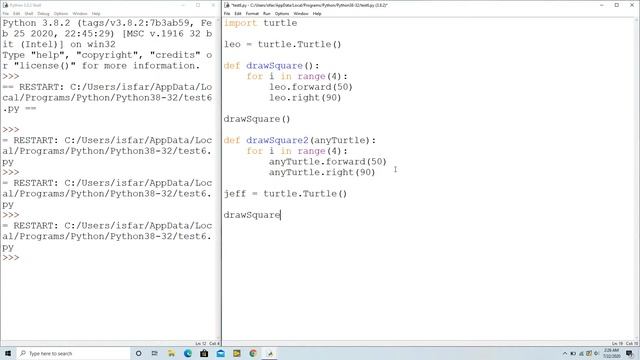Select the Python IDLE taskbar icon

269,353
